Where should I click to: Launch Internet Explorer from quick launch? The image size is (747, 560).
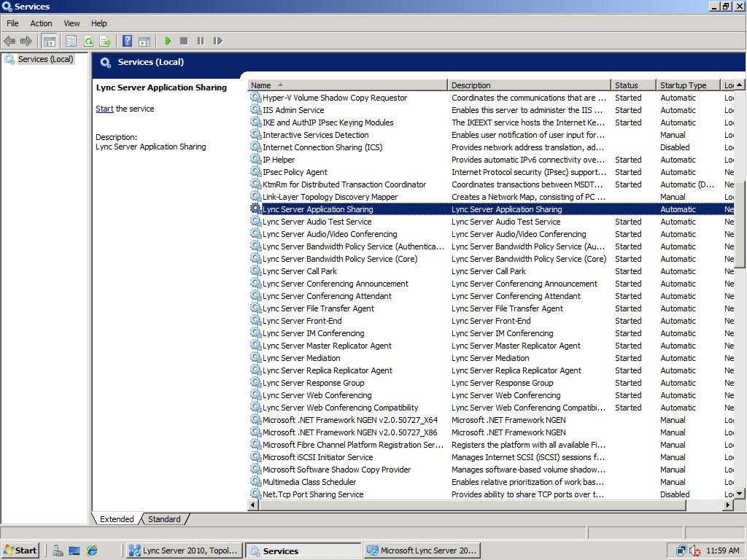click(91, 551)
